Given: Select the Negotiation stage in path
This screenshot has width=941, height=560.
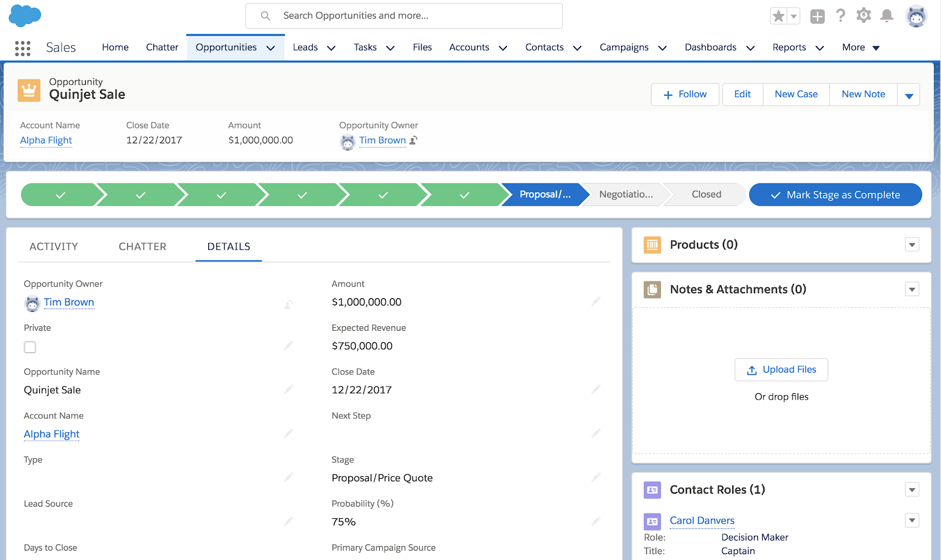Looking at the screenshot, I should pyautogui.click(x=626, y=195).
